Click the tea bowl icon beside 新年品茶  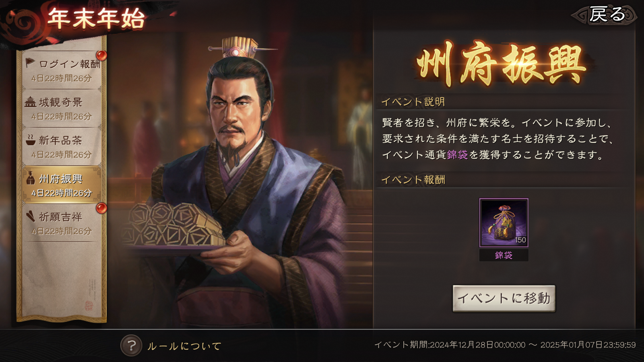[x=30, y=140]
